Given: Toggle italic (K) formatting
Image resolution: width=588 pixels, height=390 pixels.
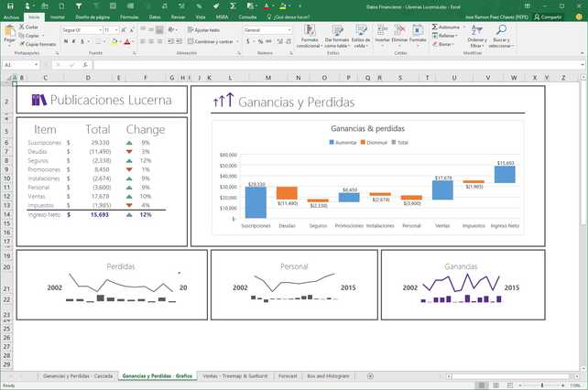Looking at the screenshot, I should click(72, 42).
